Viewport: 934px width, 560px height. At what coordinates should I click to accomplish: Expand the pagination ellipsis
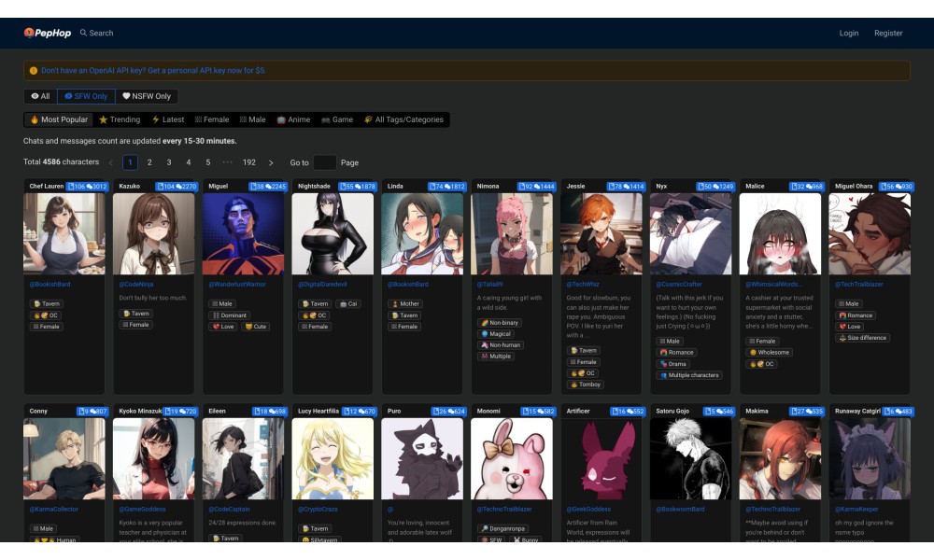[x=228, y=162]
